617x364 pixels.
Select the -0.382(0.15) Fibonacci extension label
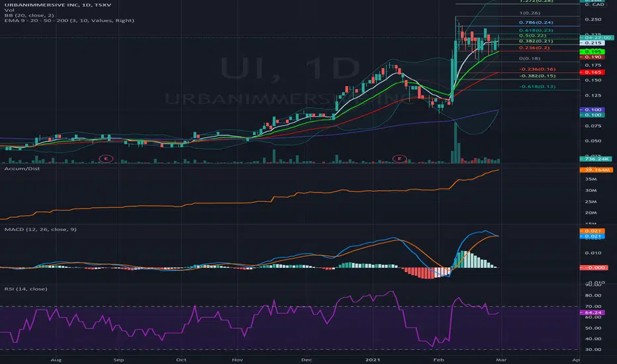pyautogui.click(x=538, y=75)
